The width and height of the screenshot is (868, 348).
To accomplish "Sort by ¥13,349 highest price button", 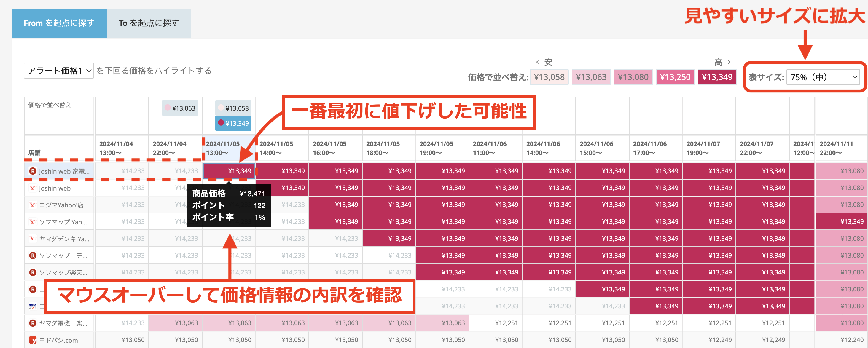I will (717, 77).
